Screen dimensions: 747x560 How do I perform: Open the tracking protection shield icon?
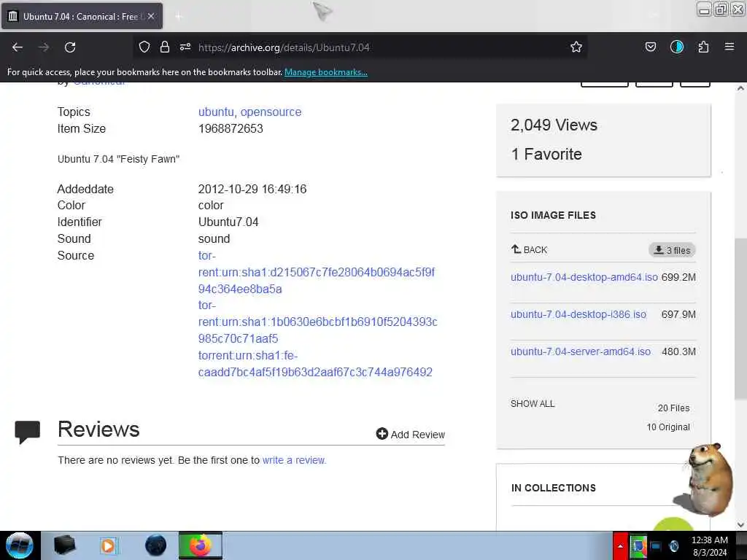tap(144, 47)
